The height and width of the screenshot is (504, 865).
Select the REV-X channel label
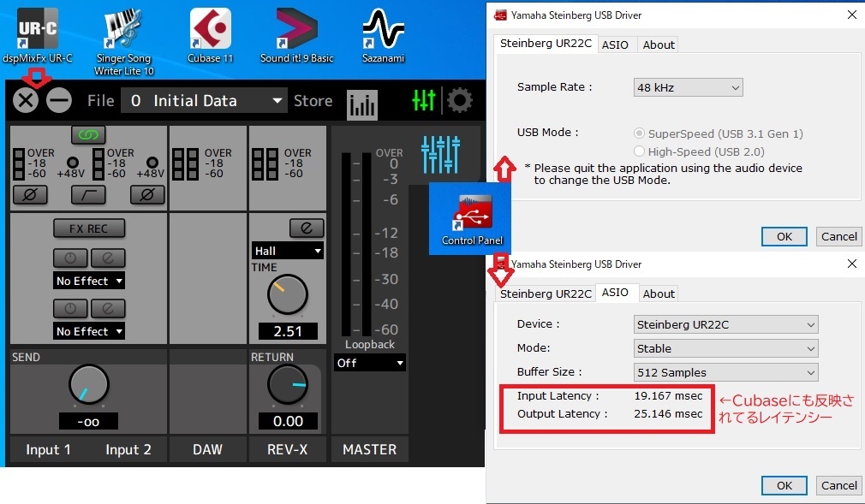[288, 449]
